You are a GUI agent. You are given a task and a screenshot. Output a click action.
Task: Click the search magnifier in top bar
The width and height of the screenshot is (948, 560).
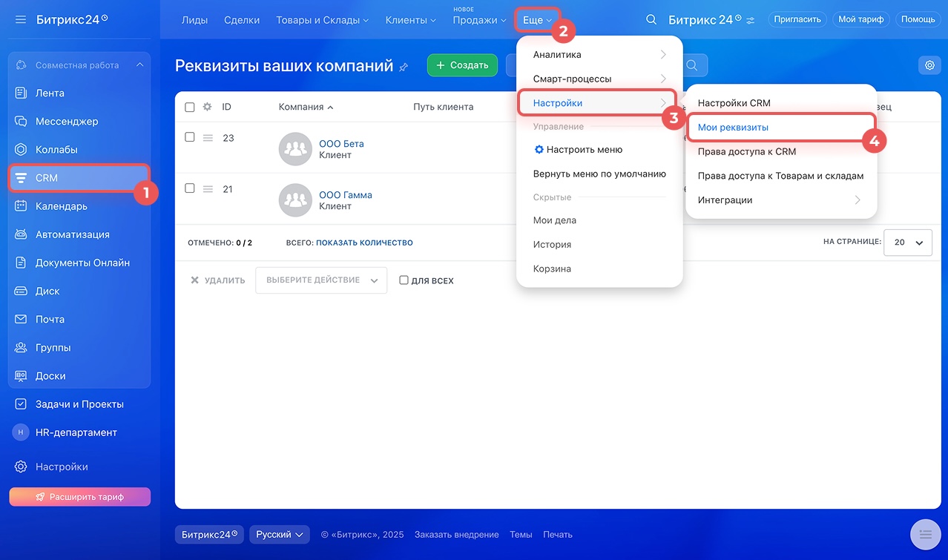coord(651,20)
